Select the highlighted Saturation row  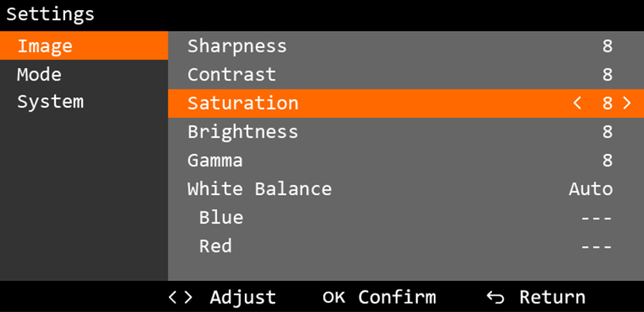tap(406, 104)
